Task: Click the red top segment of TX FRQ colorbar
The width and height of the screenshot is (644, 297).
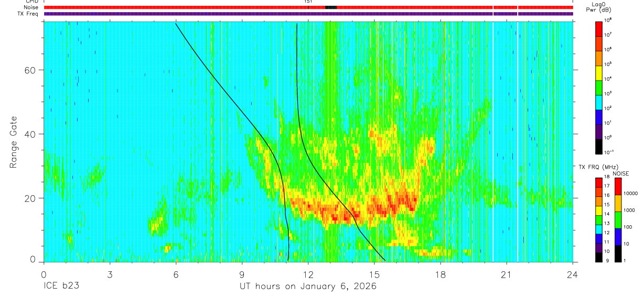Action: click(598, 182)
